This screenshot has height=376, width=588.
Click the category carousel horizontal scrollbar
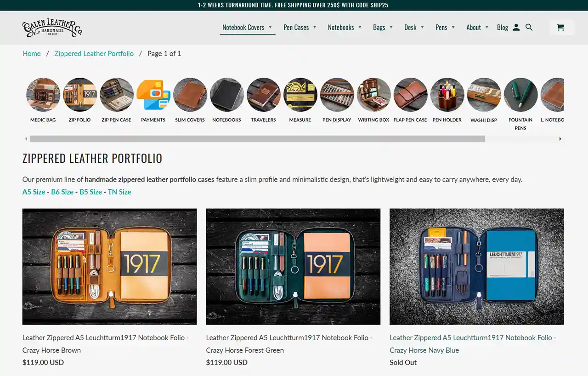pyautogui.click(x=257, y=139)
